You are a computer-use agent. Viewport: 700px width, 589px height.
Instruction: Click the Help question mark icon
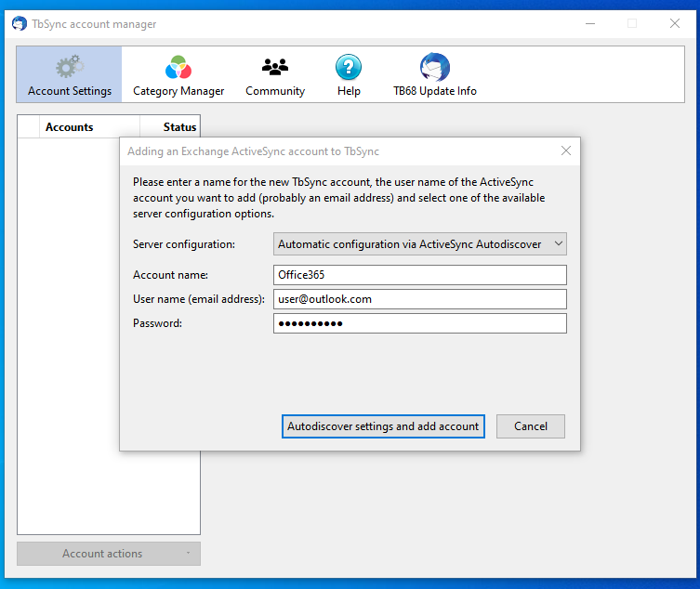point(349,67)
